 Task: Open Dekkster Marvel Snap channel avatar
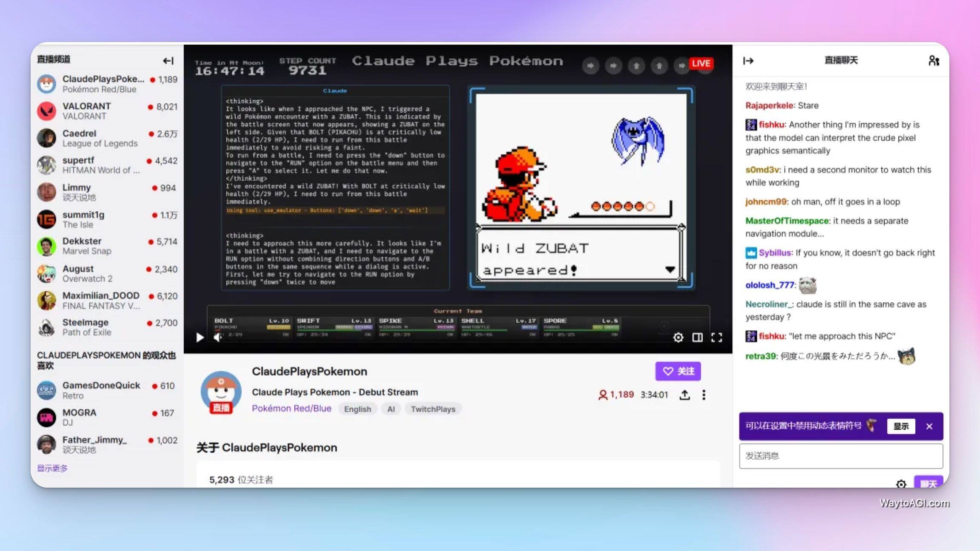(46, 246)
